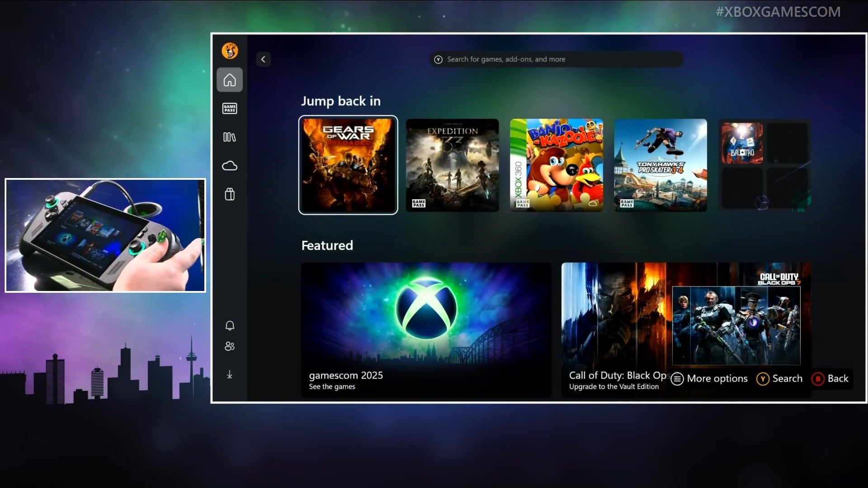
Task: Click the search games and add-ons field
Action: 556,59
